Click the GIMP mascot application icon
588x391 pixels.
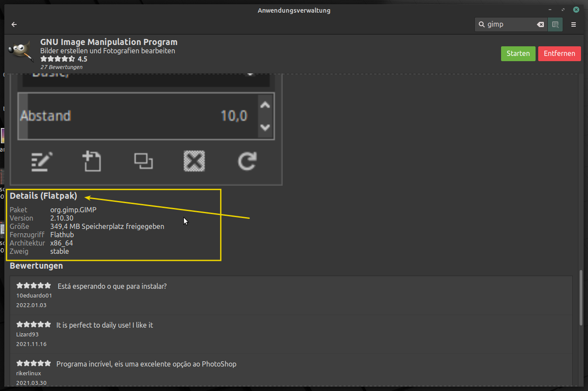click(21, 53)
